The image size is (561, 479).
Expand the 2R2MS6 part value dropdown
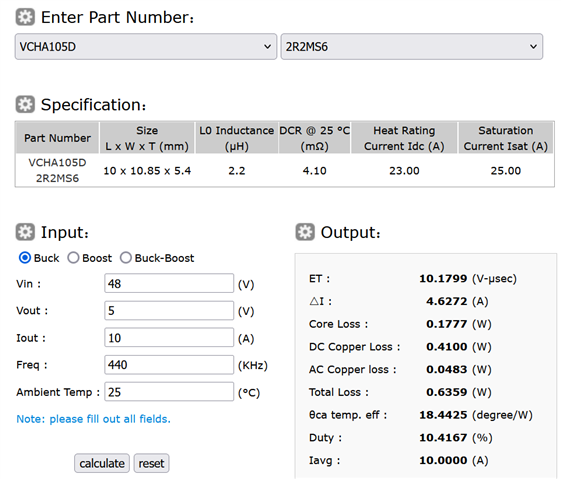[412, 47]
